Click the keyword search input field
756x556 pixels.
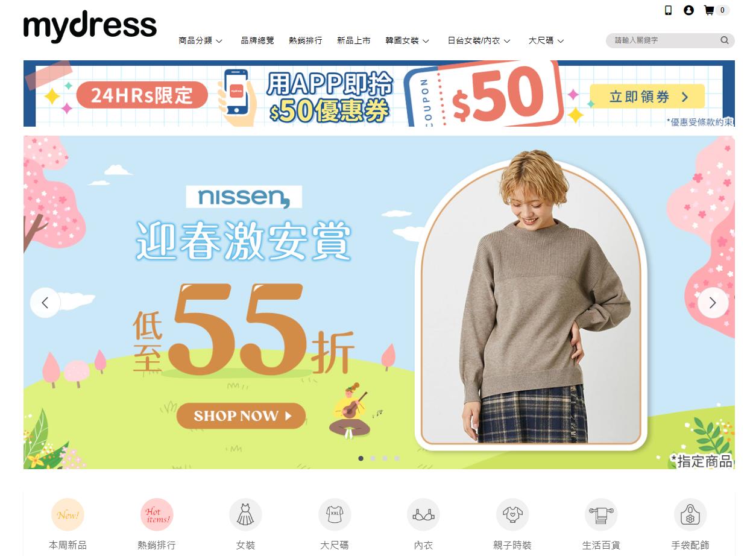663,40
